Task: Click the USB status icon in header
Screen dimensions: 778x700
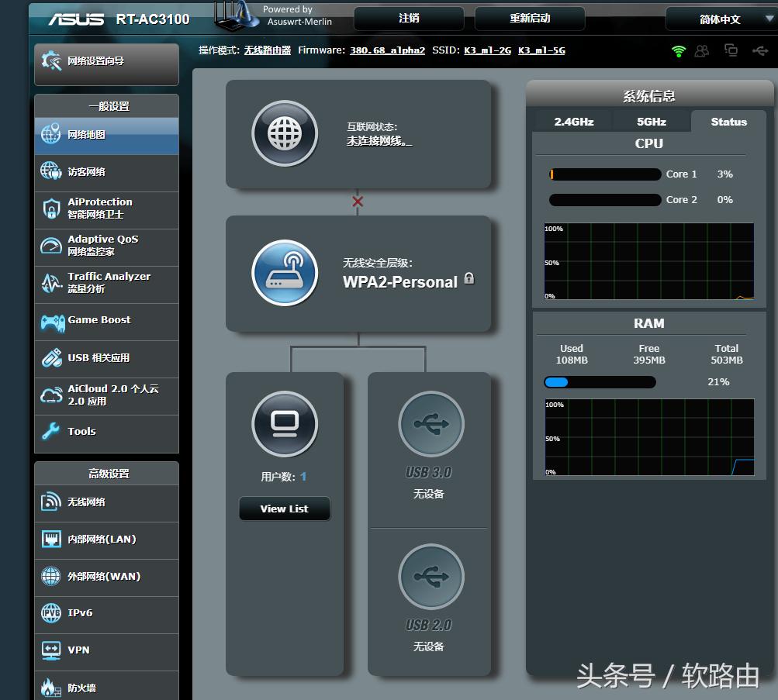Action: [x=760, y=51]
